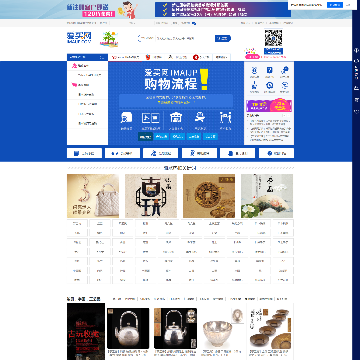The height and width of the screenshot is (360, 360).
Task: Click the blue search button beside the search field
Action: 223,38
